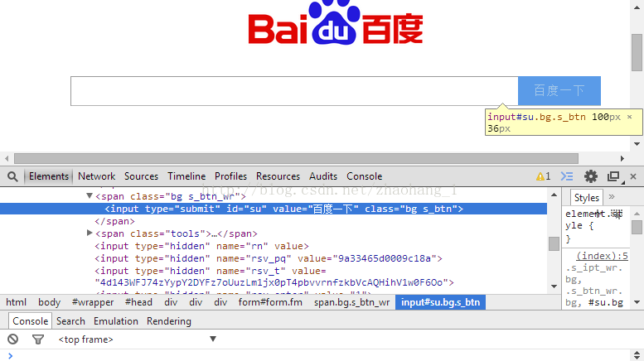Switch to the Timeline tab
This screenshot has height=361, width=644.
click(x=186, y=176)
